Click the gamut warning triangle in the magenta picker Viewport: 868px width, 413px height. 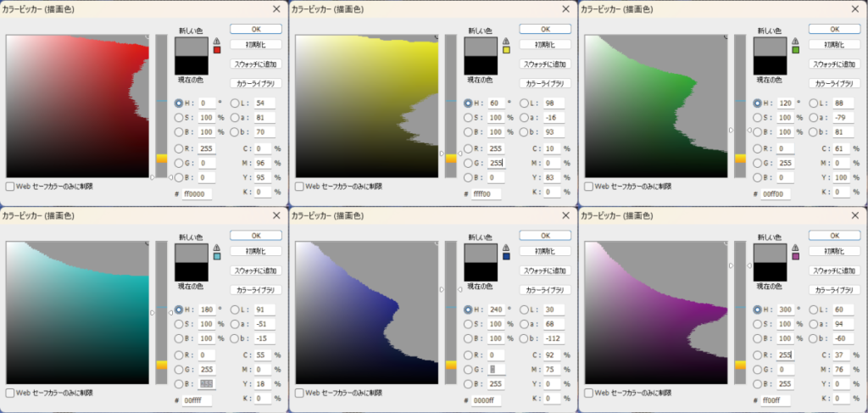point(795,246)
